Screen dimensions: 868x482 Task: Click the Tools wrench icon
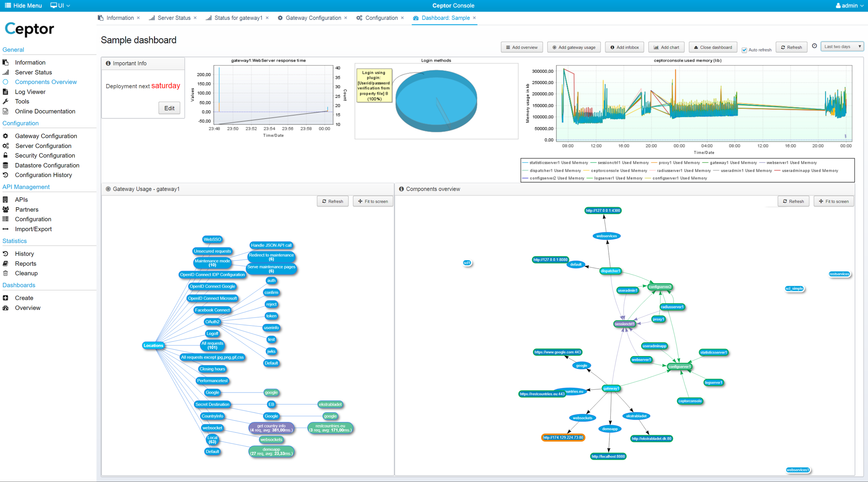5,101
